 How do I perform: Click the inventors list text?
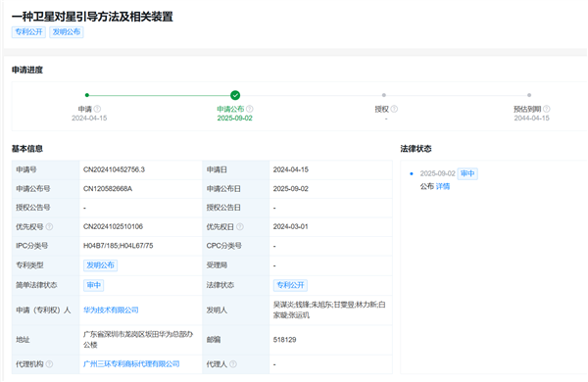tap(329, 310)
